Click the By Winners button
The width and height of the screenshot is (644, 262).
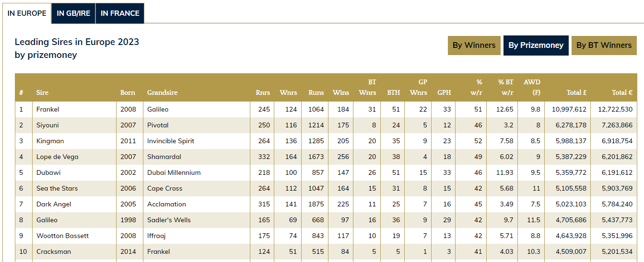click(x=474, y=46)
